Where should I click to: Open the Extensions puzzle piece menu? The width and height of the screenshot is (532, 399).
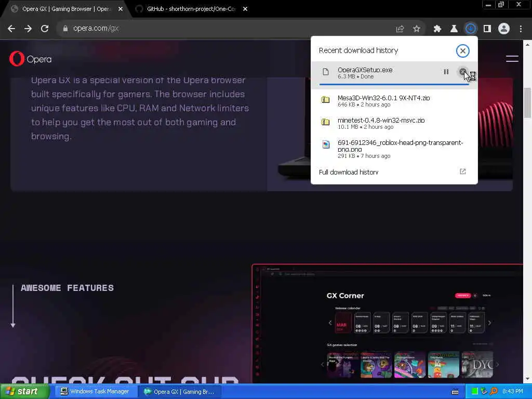click(437, 29)
